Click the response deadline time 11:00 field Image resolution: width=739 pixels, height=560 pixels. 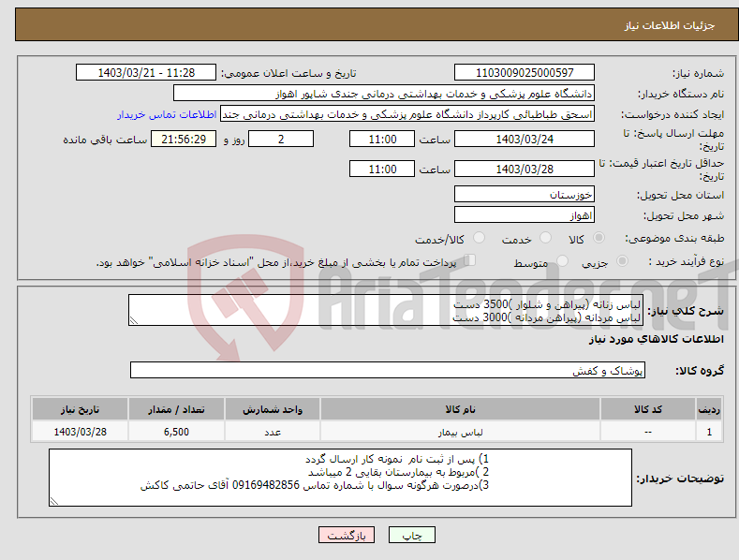tap(382, 139)
